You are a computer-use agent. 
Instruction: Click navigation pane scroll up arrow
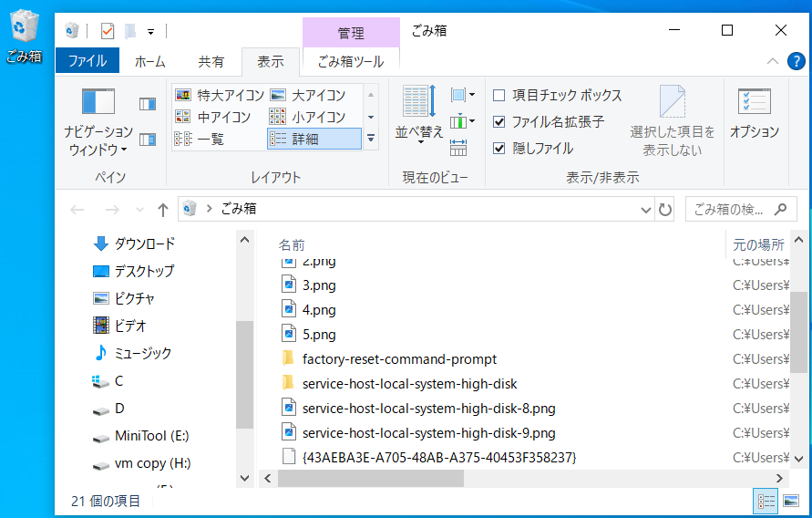(245, 240)
